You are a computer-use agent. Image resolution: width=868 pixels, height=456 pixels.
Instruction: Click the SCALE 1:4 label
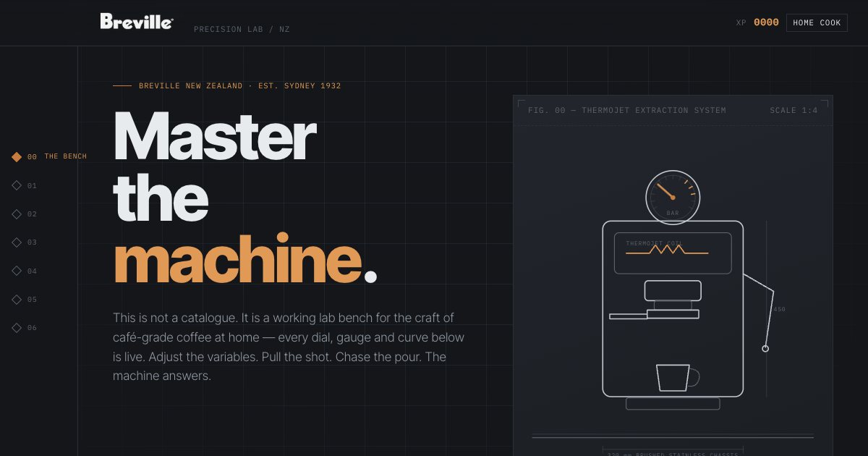pyautogui.click(x=793, y=111)
